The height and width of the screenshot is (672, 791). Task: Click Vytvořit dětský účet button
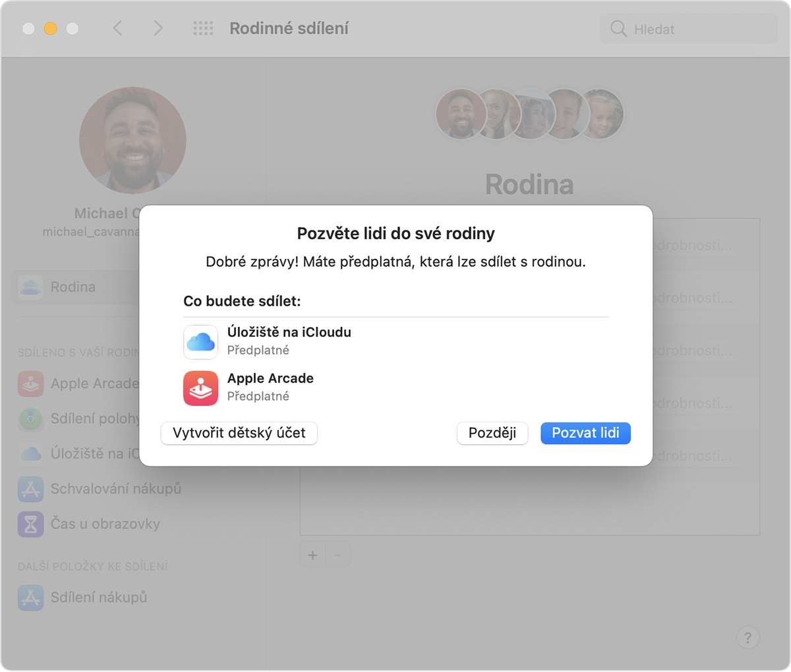pyautogui.click(x=239, y=433)
